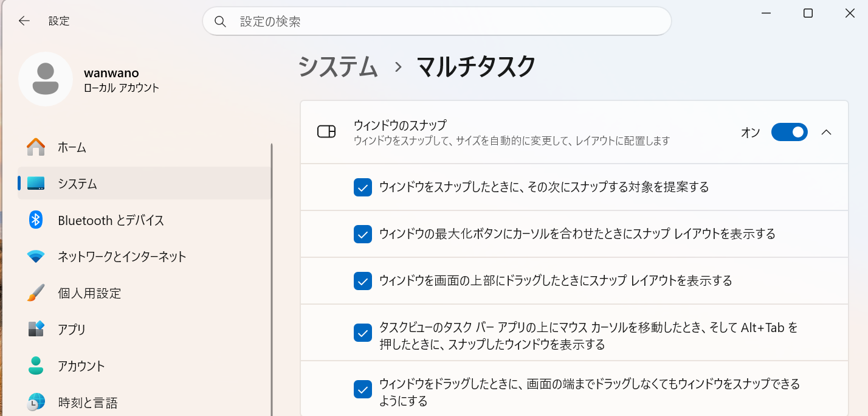This screenshot has height=416, width=868.
Task: Turn off the ウィンドウのスナップ toggle
Action: (x=789, y=132)
